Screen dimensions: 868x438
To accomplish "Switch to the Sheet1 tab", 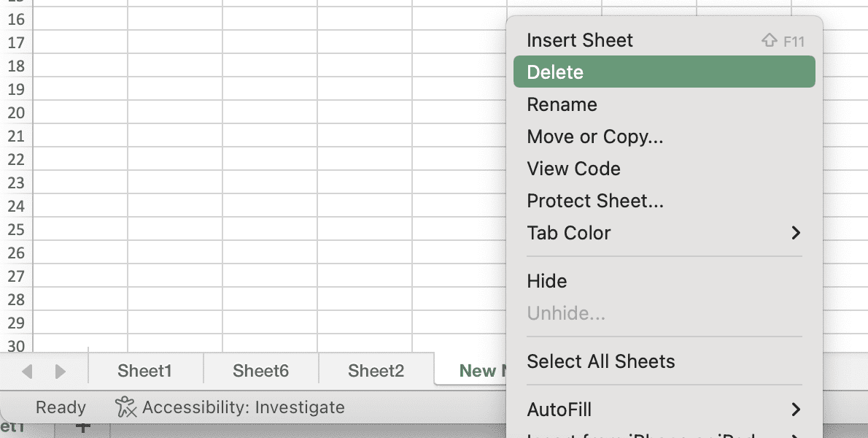I will click(x=145, y=370).
